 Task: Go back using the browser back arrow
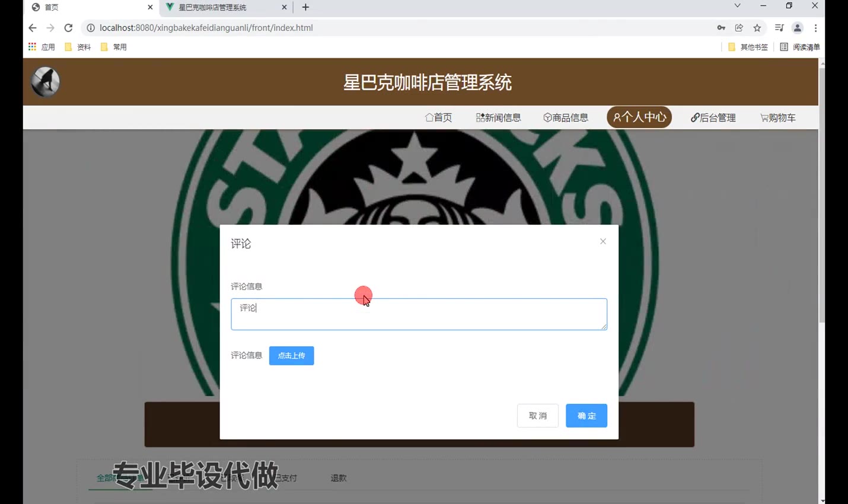click(x=33, y=28)
